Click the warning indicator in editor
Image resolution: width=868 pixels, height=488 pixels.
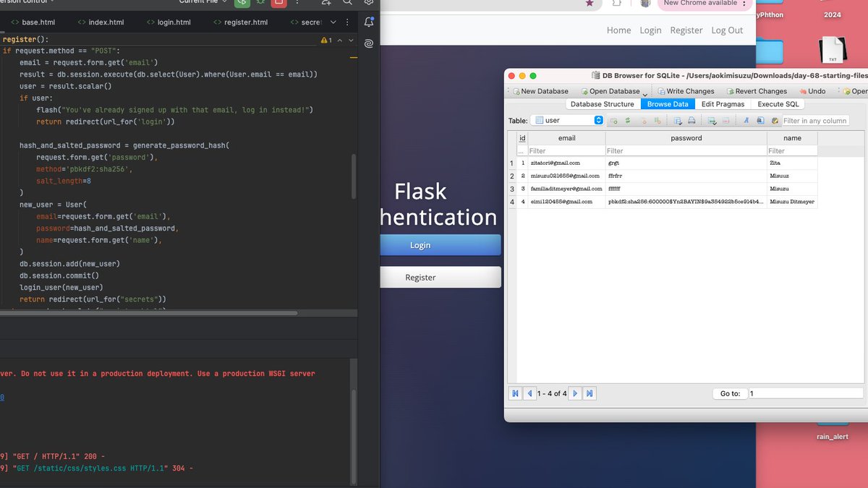325,40
